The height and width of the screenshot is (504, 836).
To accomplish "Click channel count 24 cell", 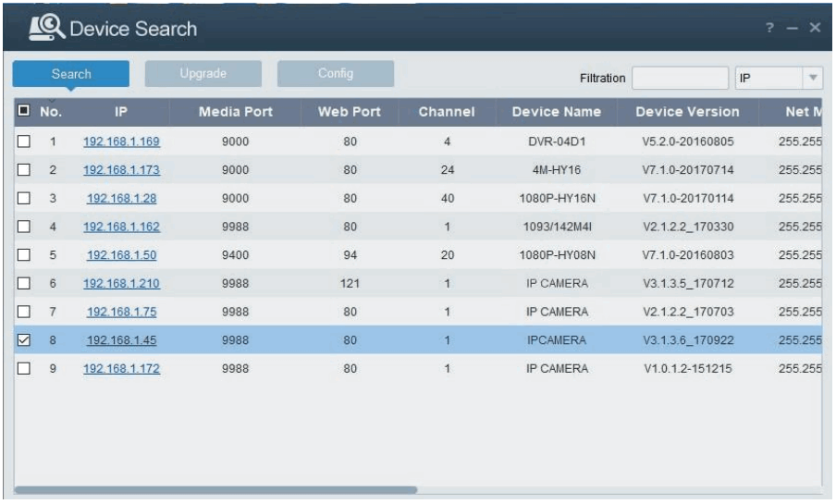I will click(x=448, y=169).
